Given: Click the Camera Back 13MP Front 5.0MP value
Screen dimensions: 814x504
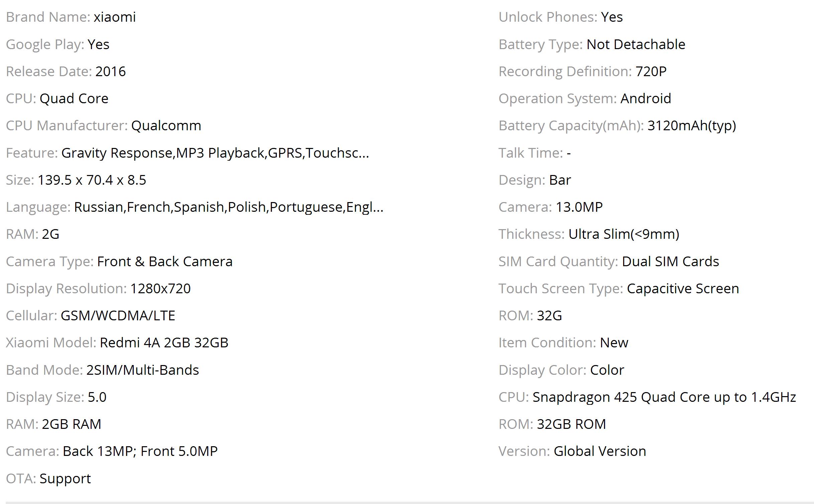Looking at the screenshot, I should tap(140, 451).
